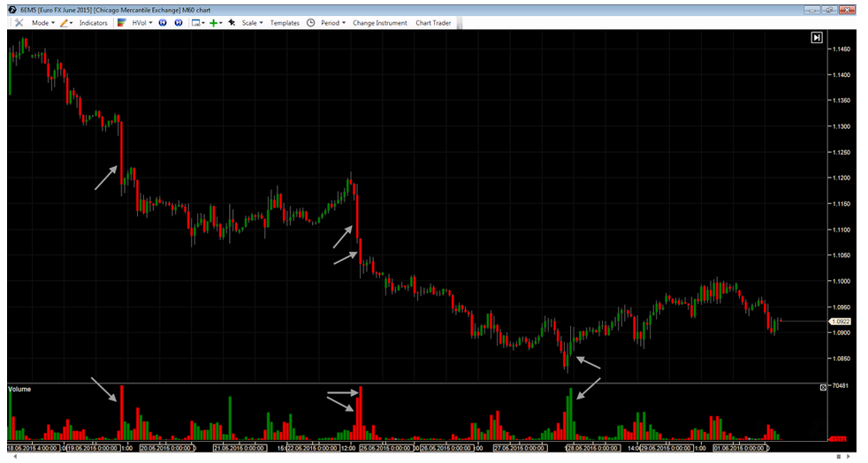Image resolution: width=868 pixels, height=463 pixels.
Task: Click the 1.1450 price axis label
Action: tap(841, 49)
